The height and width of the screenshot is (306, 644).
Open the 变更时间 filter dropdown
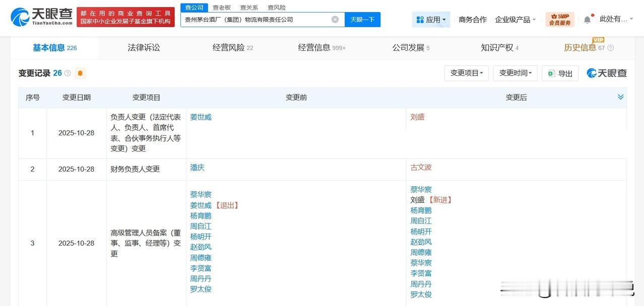(x=515, y=73)
